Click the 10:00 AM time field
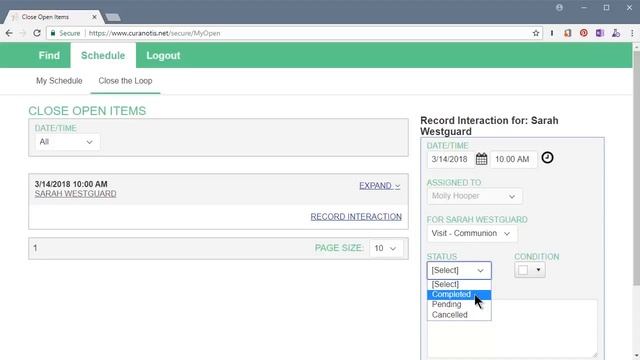640x360 pixels. click(x=513, y=159)
